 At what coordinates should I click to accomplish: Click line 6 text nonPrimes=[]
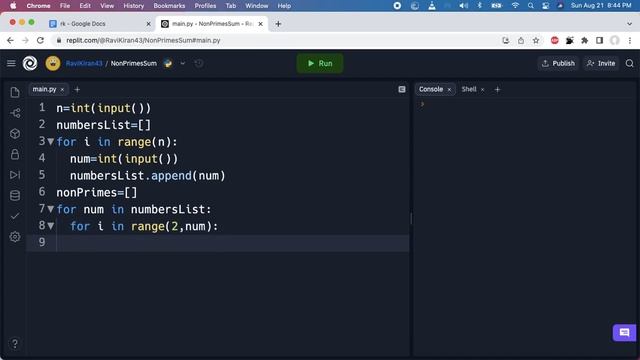pos(97,192)
